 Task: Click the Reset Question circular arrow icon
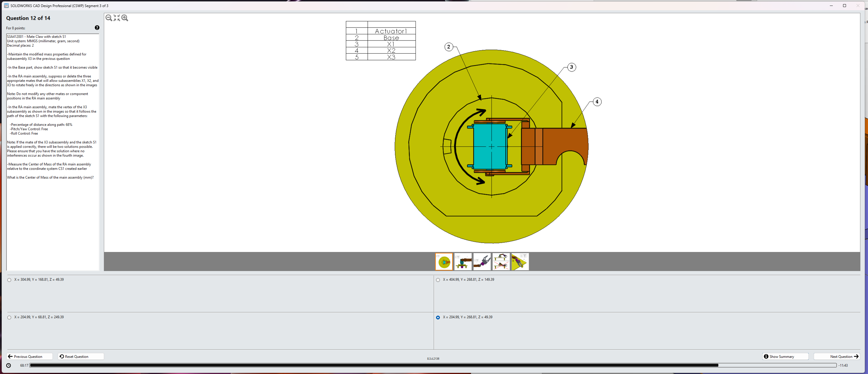point(62,356)
